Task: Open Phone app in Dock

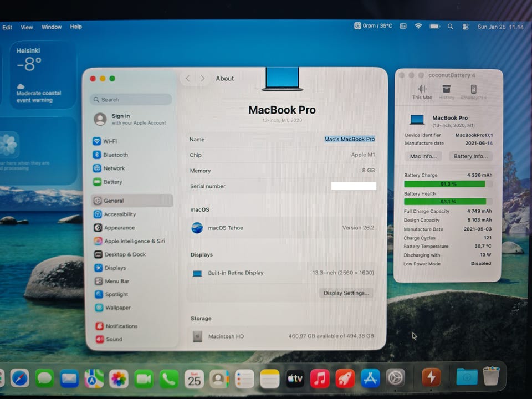Action: tap(169, 378)
